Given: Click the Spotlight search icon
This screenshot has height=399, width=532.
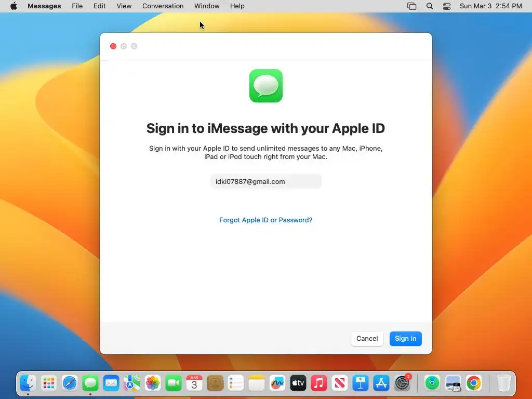Looking at the screenshot, I should point(430,6).
